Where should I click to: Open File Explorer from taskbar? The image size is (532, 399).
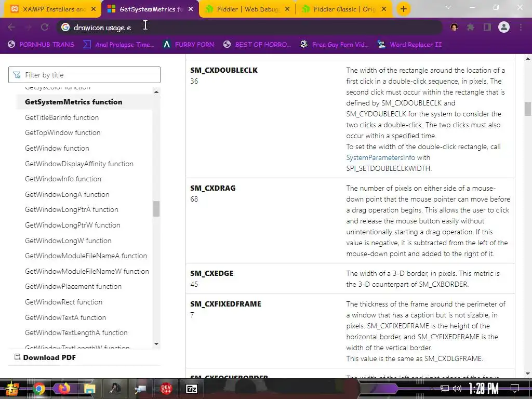click(x=89, y=389)
